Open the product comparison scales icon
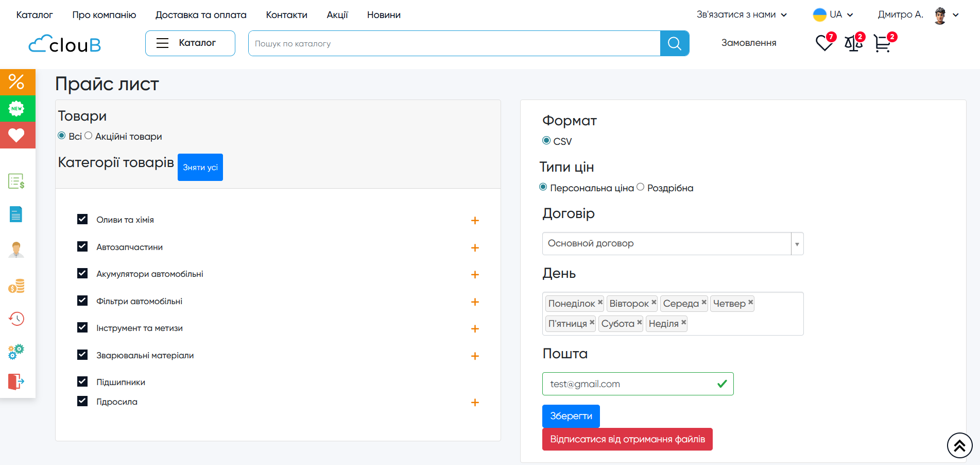The height and width of the screenshot is (465, 980). [853, 43]
